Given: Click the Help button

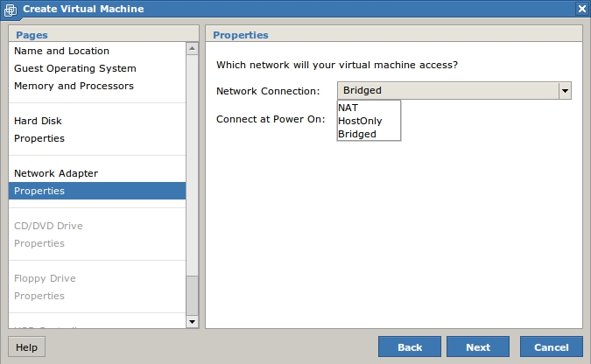Looking at the screenshot, I should pos(26,347).
